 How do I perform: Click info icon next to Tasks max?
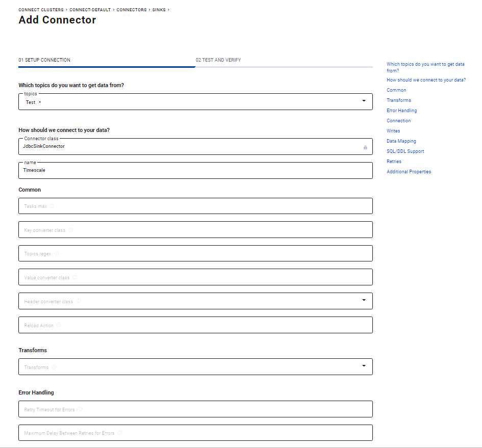[x=53, y=206]
